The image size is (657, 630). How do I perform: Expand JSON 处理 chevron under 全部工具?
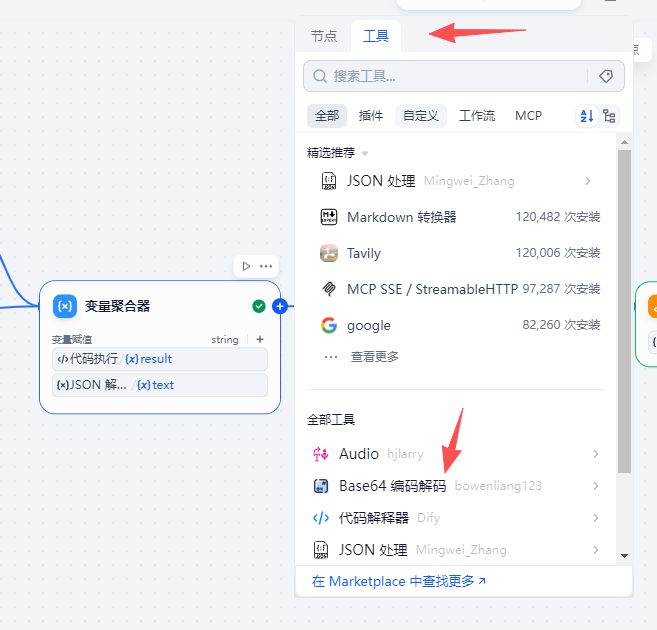click(x=595, y=550)
